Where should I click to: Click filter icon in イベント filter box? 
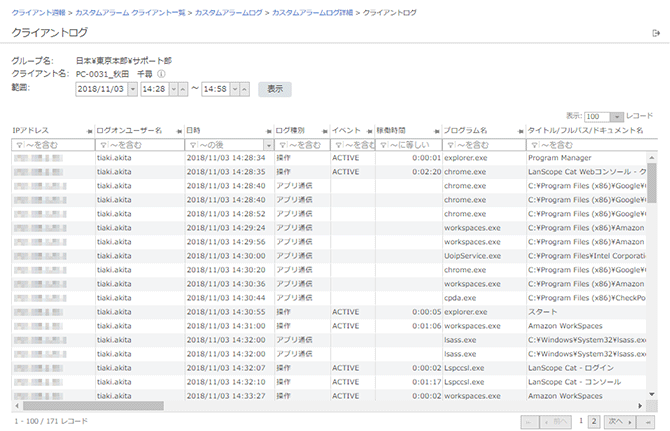pos(337,145)
